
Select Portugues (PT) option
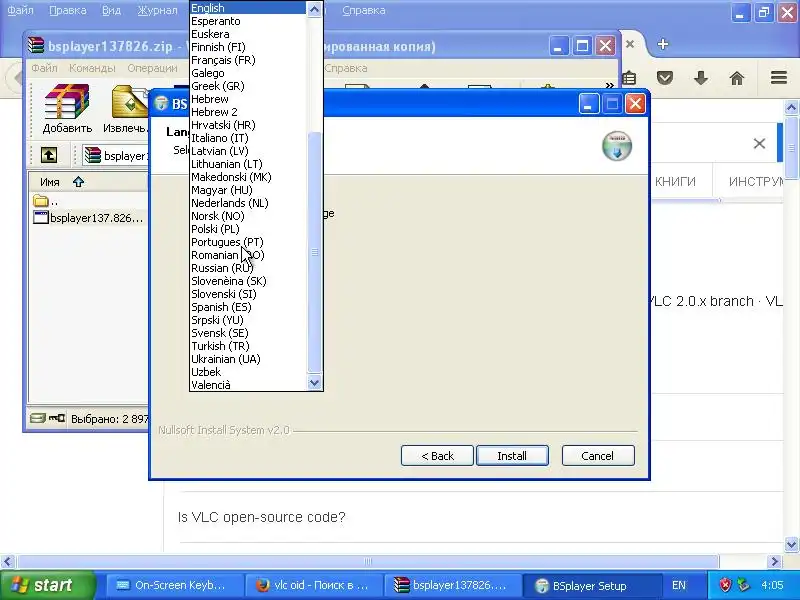click(x=248, y=242)
